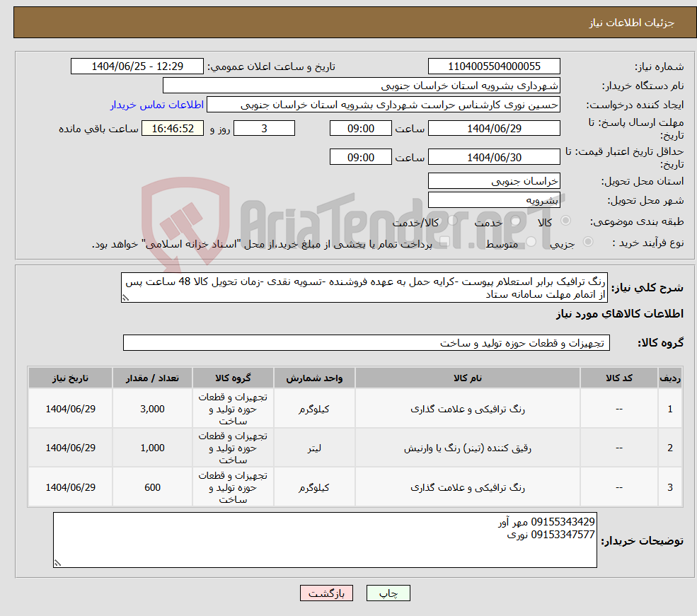Open اطلاعات تماس خریدار link
Viewport: 697px width, 616px height.
coord(157,105)
